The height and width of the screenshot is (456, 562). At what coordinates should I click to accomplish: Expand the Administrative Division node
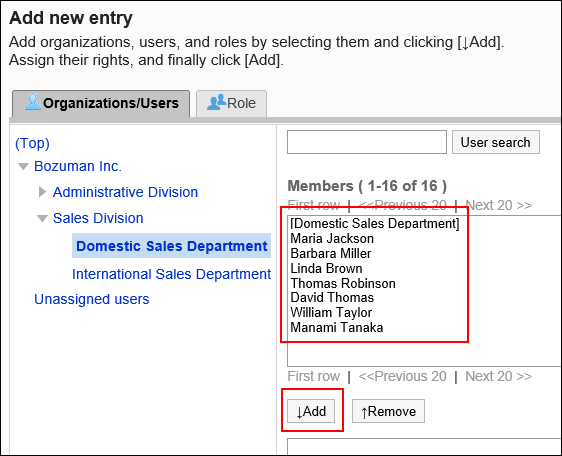pos(42,192)
